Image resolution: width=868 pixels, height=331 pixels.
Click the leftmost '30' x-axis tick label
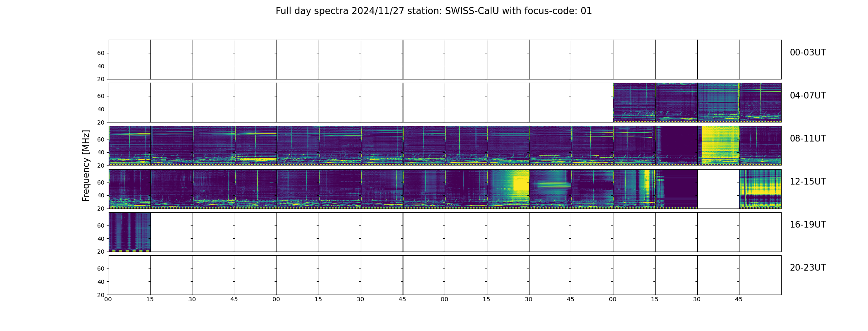click(x=192, y=299)
